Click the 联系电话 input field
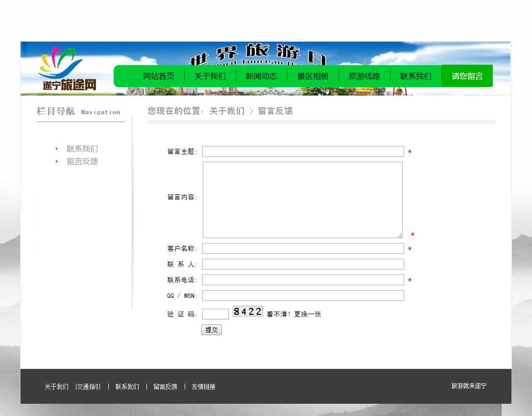Viewport: 532px width, 416px height. click(303, 280)
